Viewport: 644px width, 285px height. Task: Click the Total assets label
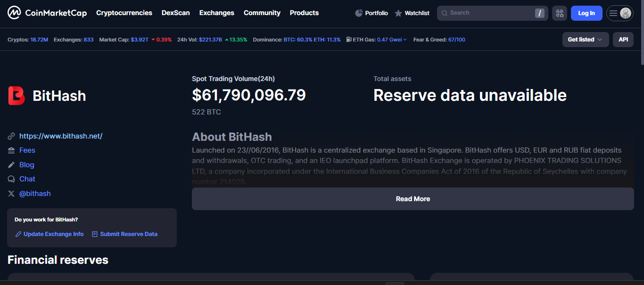(392, 79)
